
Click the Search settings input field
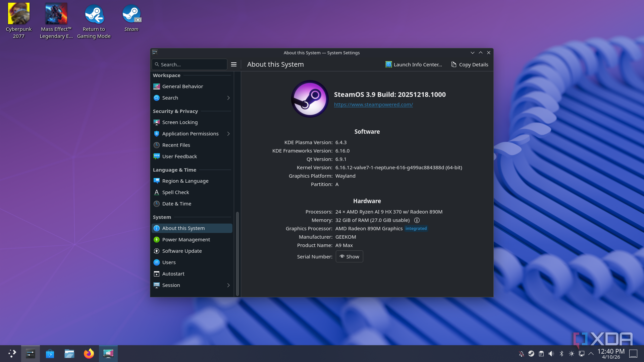[x=190, y=64]
